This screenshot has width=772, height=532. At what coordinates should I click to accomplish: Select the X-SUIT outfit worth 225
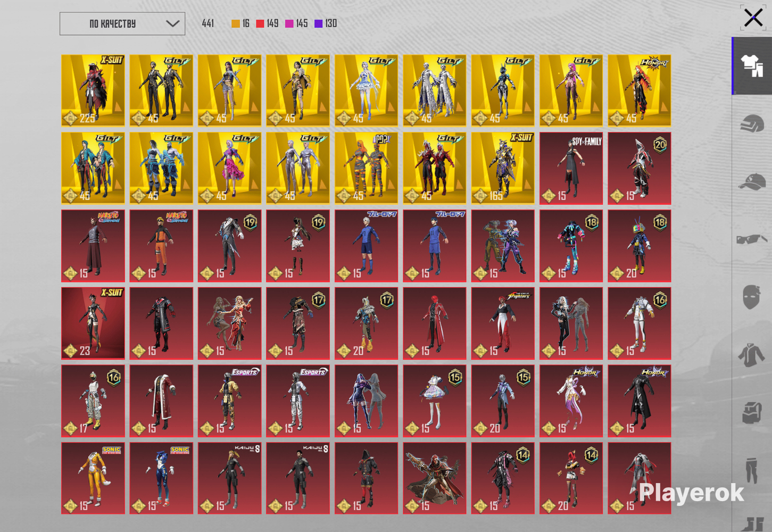click(x=93, y=90)
